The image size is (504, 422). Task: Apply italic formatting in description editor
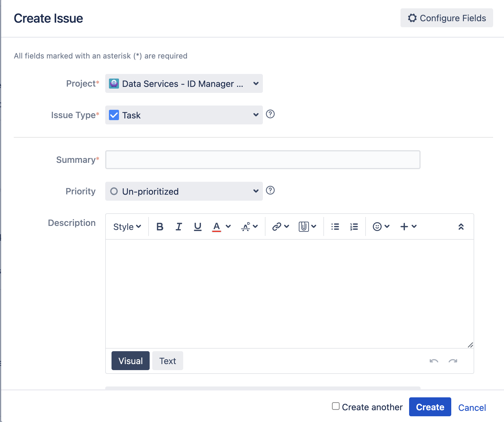pyautogui.click(x=179, y=227)
